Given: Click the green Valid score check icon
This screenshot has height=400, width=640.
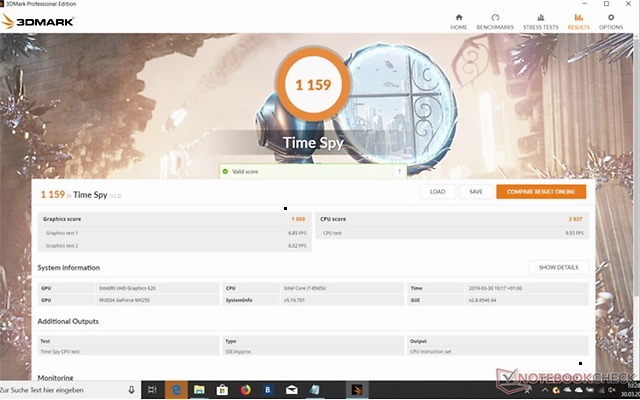Looking at the screenshot, I should pyautogui.click(x=225, y=171).
